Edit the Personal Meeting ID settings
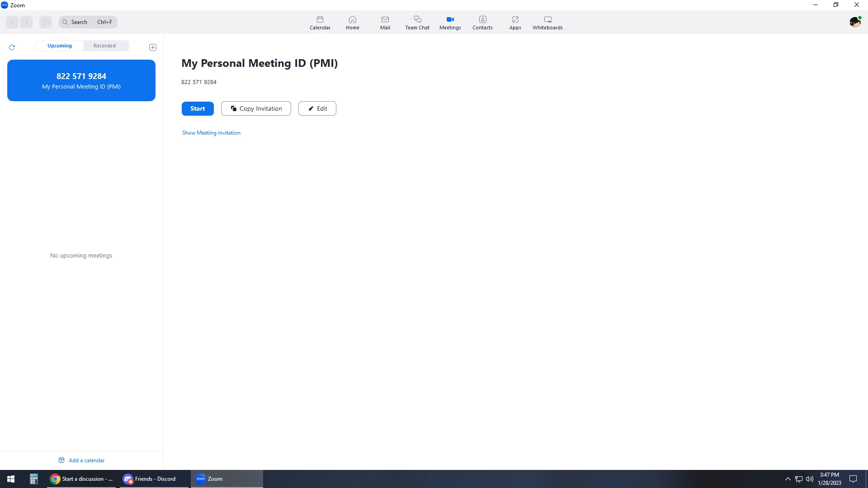This screenshot has width=868, height=488. click(x=317, y=108)
